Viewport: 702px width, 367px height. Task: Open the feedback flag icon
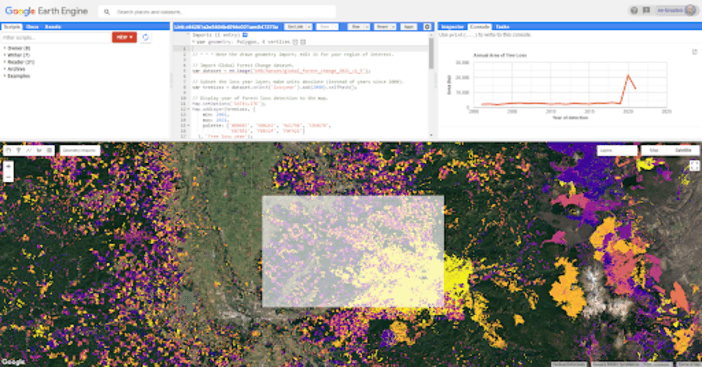coord(646,10)
